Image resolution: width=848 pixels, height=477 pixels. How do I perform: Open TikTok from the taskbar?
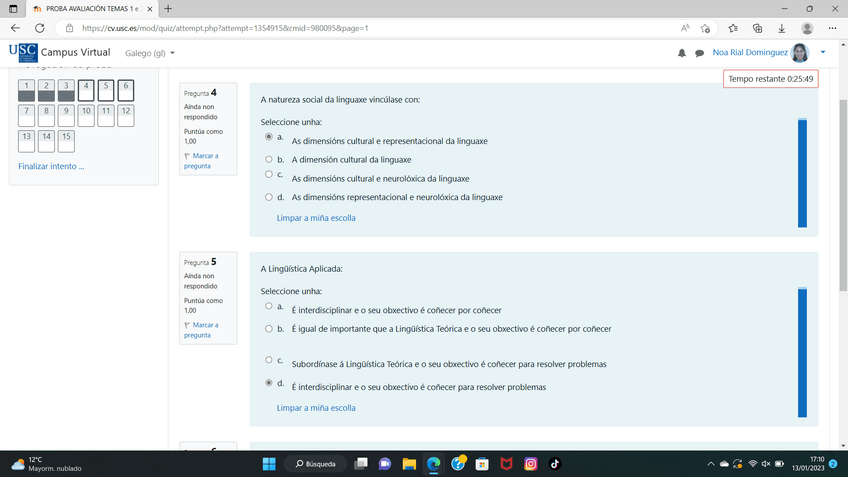click(x=555, y=464)
